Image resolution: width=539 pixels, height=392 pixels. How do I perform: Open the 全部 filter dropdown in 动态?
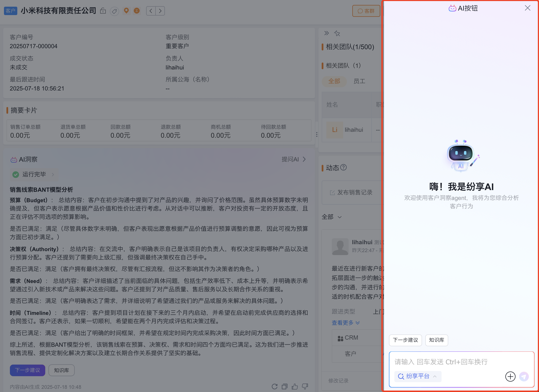pos(332,217)
